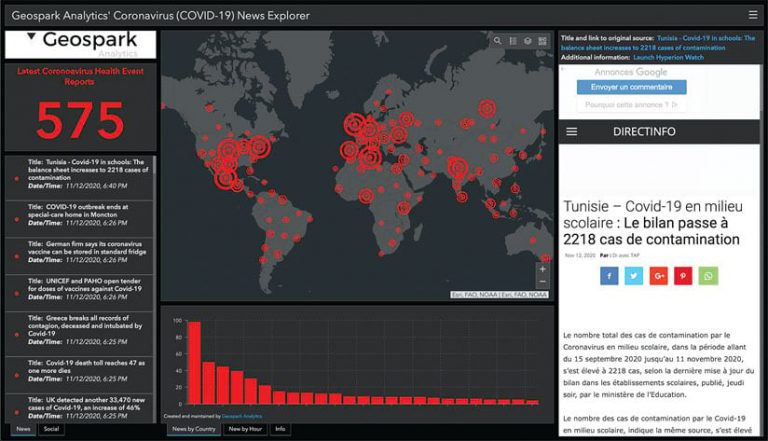This screenshot has height=441, width=768.
Task: Click the Envoyer un commentaire button
Action: (631, 87)
